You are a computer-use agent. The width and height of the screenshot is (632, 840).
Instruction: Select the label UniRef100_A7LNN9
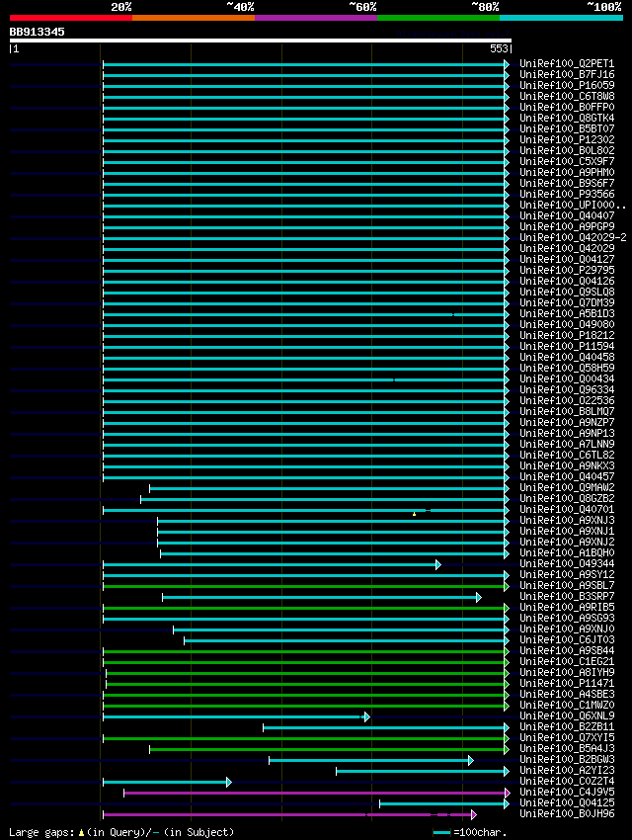(x=567, y=444)
